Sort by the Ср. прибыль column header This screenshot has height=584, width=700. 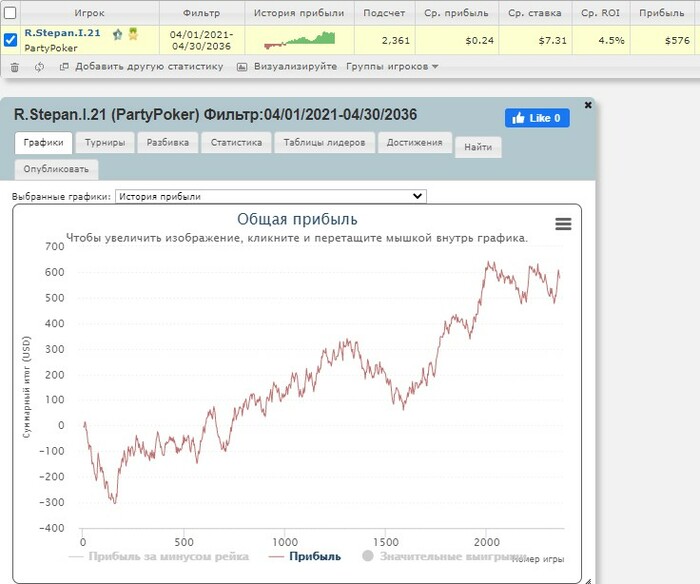click(456, 13)
